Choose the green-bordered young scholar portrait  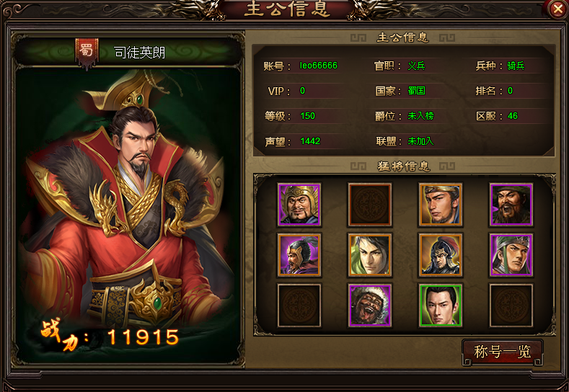click(x=440, y=306)
